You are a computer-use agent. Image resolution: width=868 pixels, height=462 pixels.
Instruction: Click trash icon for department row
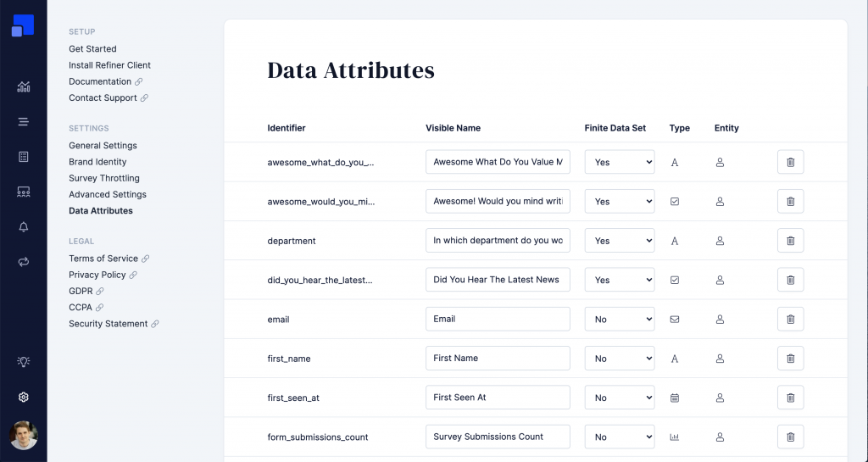pyautogui.click(x=791, y=241)
